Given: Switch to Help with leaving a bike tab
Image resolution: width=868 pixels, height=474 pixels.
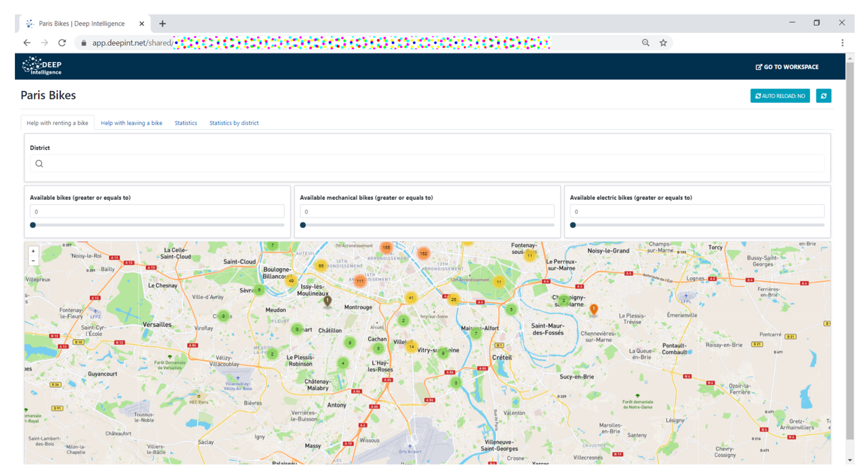Looking at the screenshot, I should pyautogui.click(x=131, y=123).
